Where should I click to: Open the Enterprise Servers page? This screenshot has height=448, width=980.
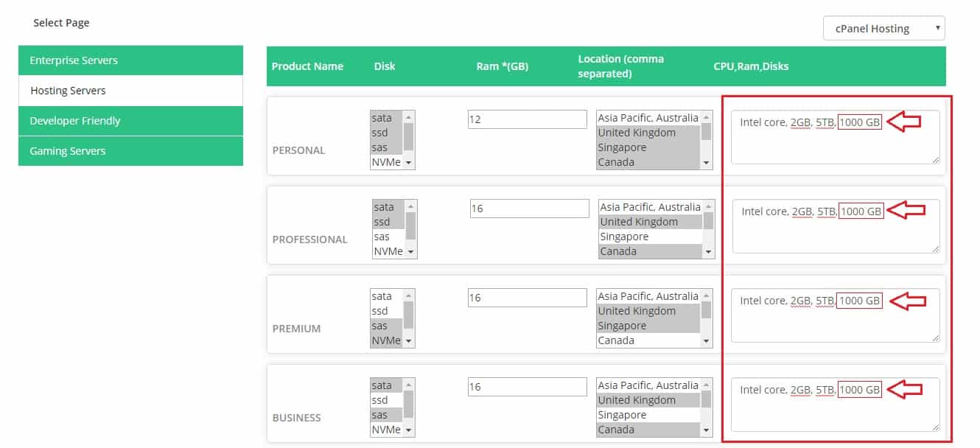pos(130,60)
